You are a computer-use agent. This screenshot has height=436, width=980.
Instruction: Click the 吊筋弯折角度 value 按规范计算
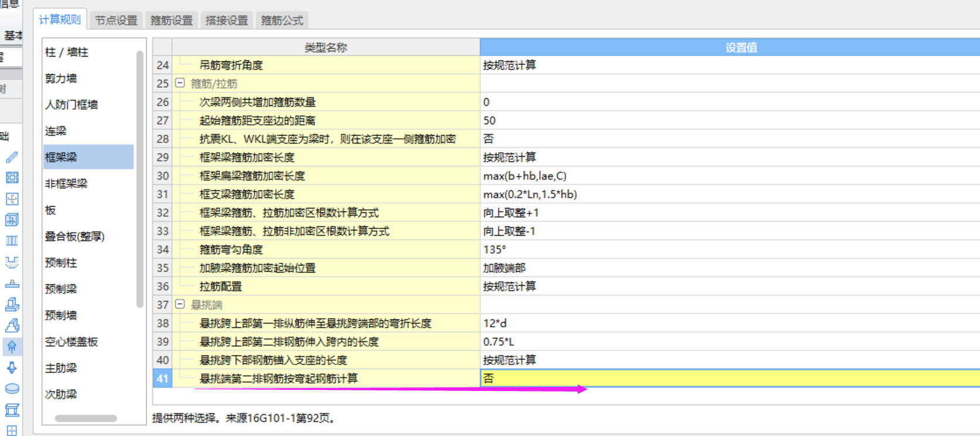click(x=730, y=65)
